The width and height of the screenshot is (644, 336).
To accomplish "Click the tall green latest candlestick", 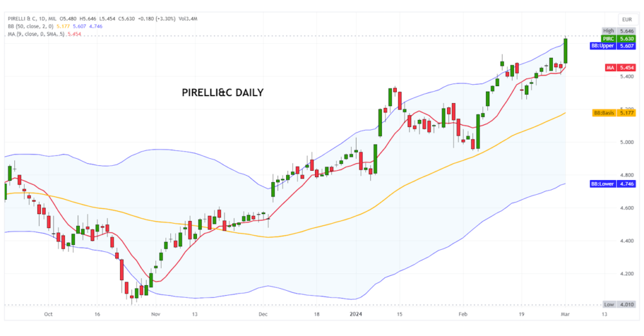I will point(566,51).
